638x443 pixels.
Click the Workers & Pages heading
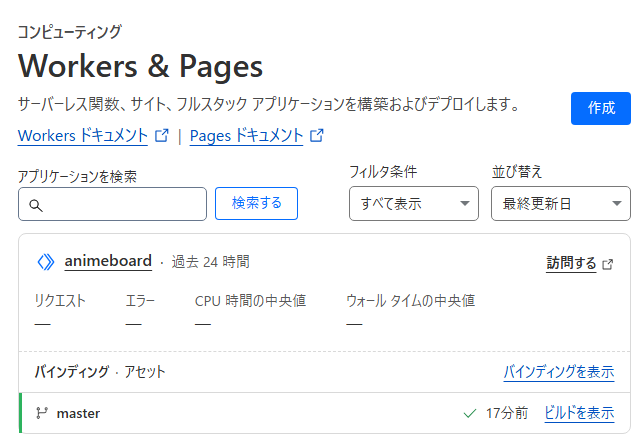coord(140,66)
